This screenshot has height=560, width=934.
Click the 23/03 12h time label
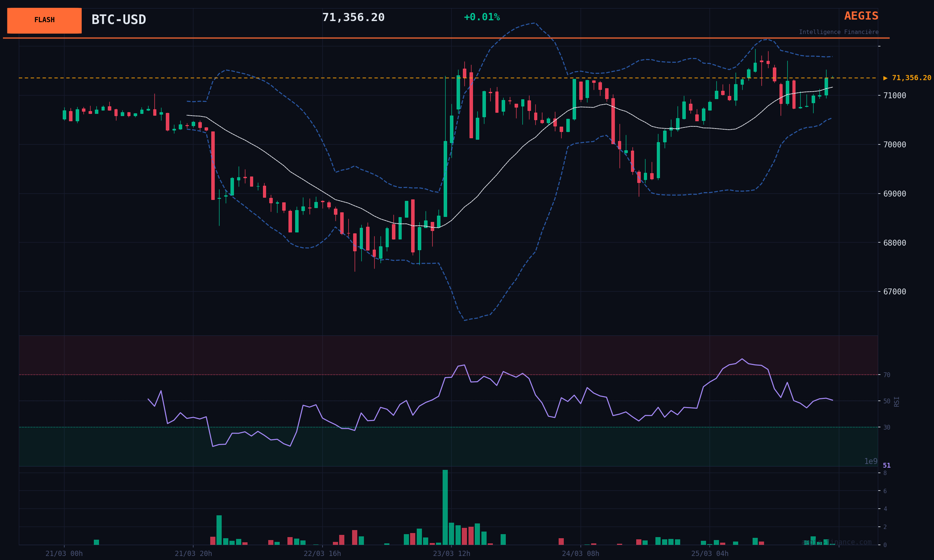tap(451, 554)
